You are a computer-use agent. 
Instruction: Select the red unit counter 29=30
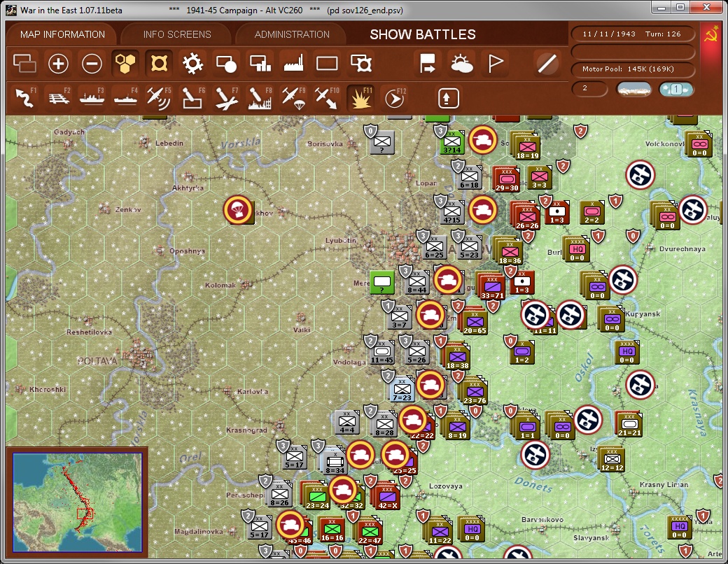tap(507, 179)
